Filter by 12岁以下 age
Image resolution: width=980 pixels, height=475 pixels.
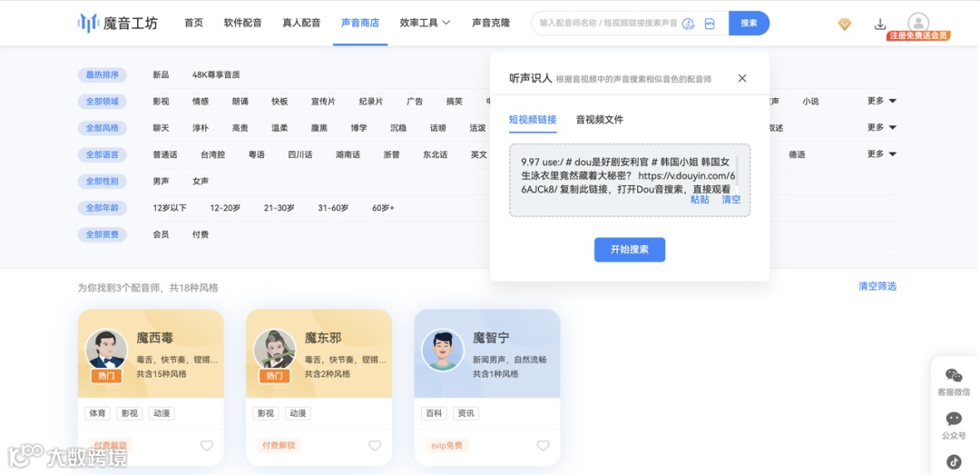point(170,208)
